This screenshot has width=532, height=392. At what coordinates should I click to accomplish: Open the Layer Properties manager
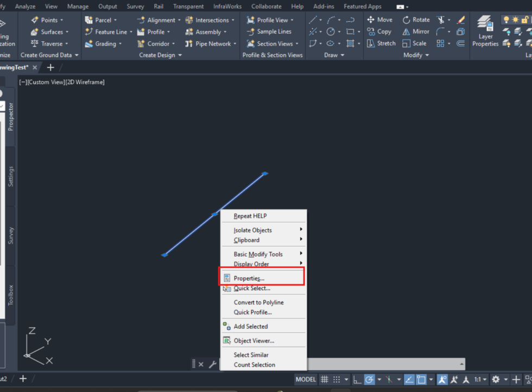485,31
